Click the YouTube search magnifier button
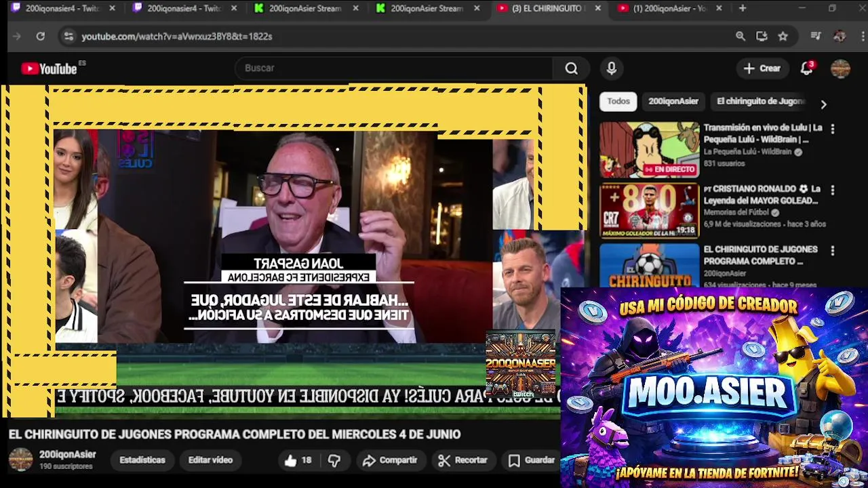Image resolution: width=868 pixels, height=488 pixels. [x=572, y=68]
